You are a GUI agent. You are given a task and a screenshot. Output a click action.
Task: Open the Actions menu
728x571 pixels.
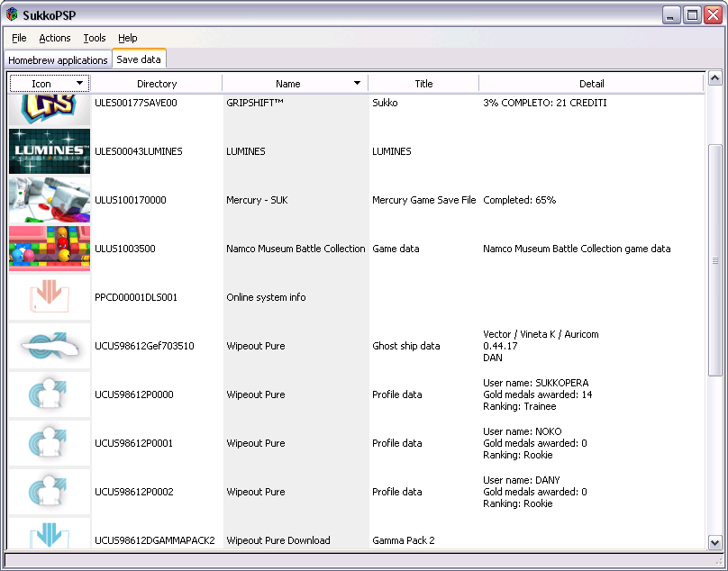[54, 38]
